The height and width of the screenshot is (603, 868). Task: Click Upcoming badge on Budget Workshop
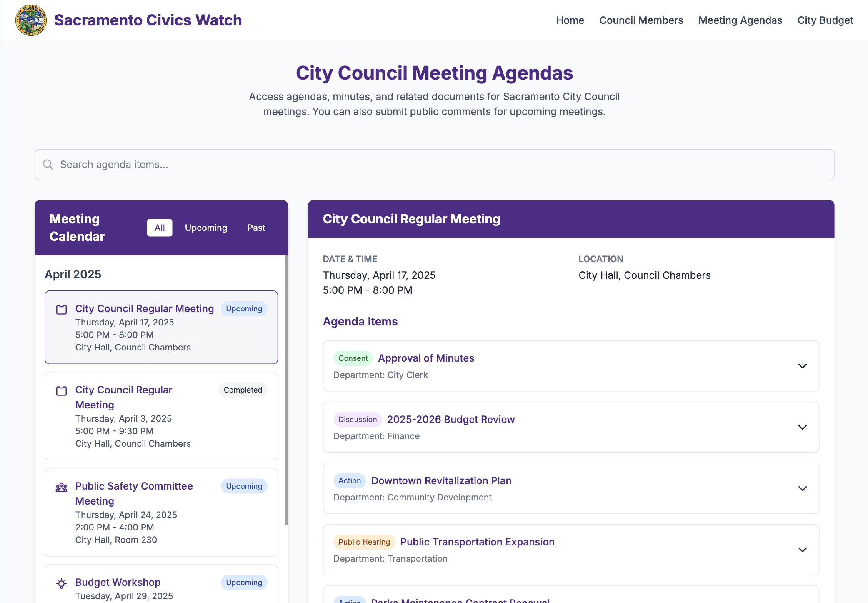[x=244, y=582]
